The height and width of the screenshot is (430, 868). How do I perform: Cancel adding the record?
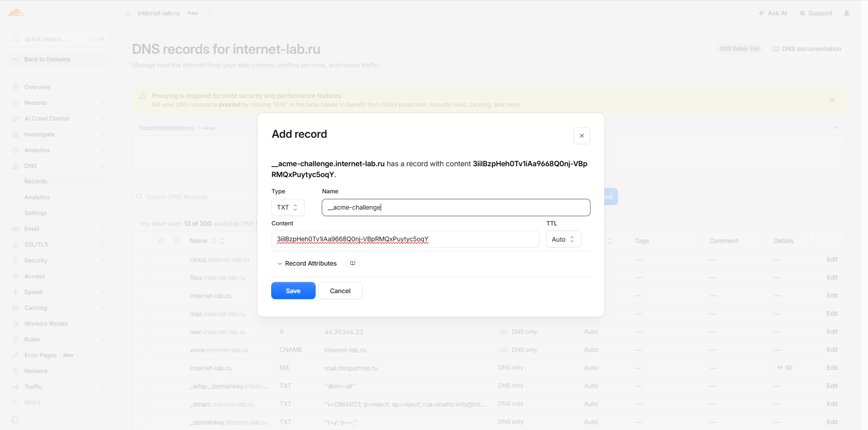(x=340, y=291)
